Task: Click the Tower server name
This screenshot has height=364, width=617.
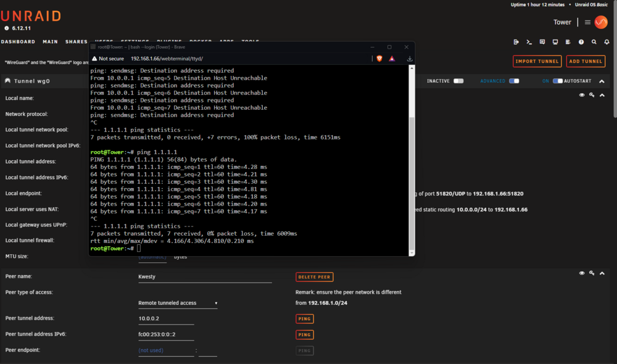Action: 562,22
